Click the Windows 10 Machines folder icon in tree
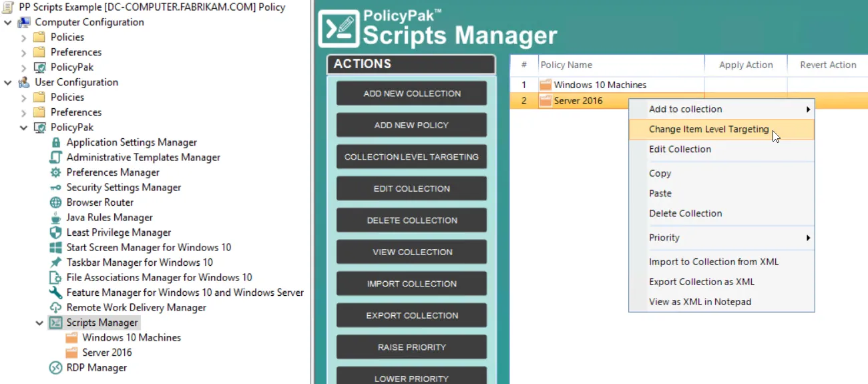 (x=71, y=338)
